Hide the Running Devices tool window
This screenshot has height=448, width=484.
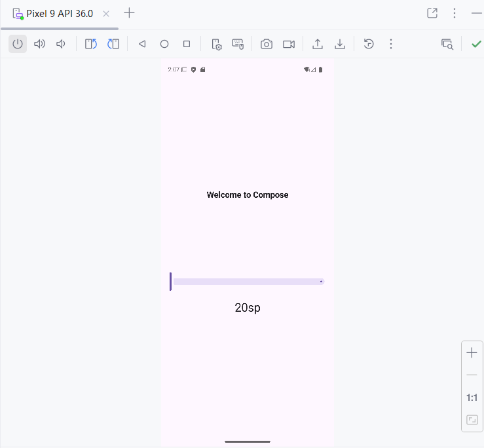[477, 13]
